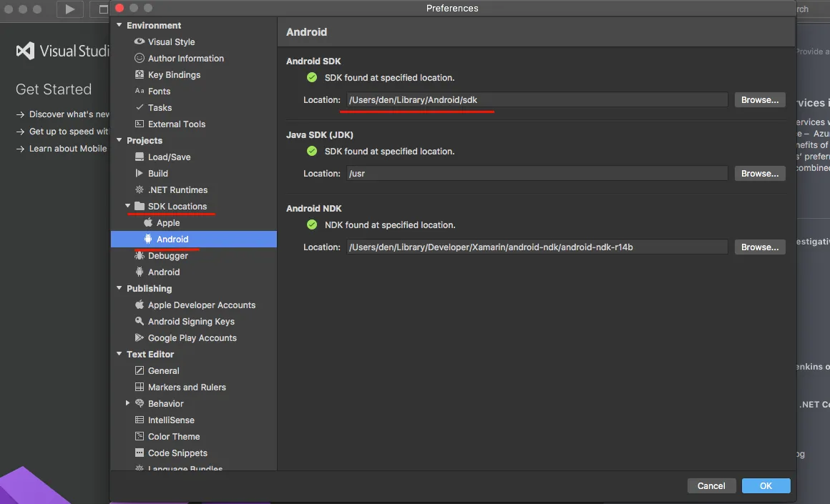830x504 pixels.
Task: Click the Google Play Accounts icon
Action: click(140, 338)
